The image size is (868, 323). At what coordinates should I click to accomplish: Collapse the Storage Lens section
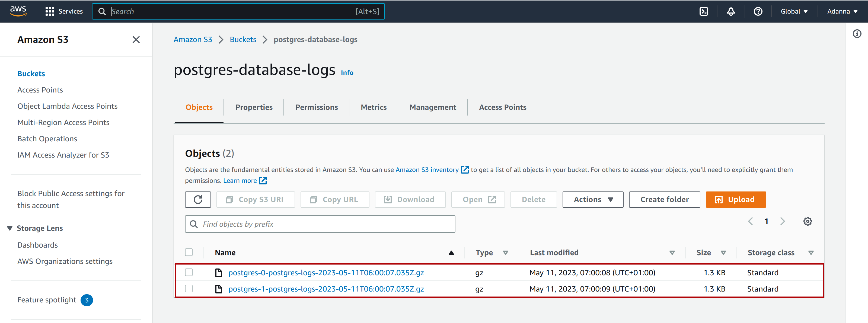10,228
